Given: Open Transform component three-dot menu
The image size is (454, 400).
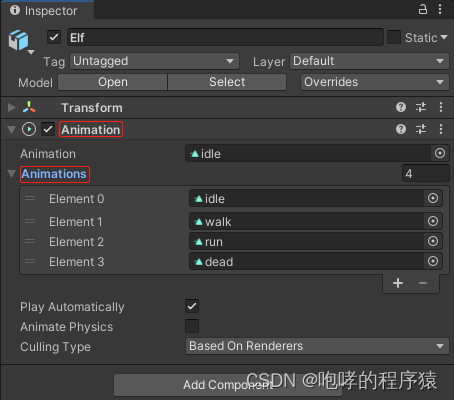Looking at the screenshot, I should click(441, 107).
